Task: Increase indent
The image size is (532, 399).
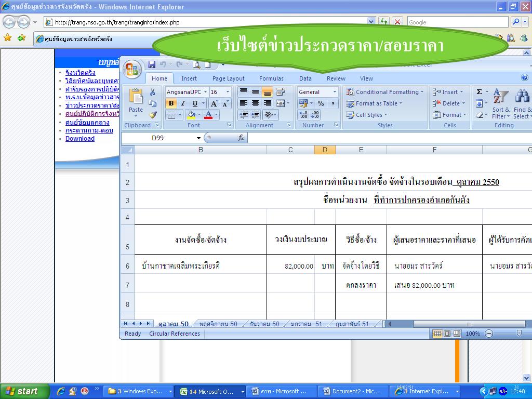Action: tap(256, 115)
